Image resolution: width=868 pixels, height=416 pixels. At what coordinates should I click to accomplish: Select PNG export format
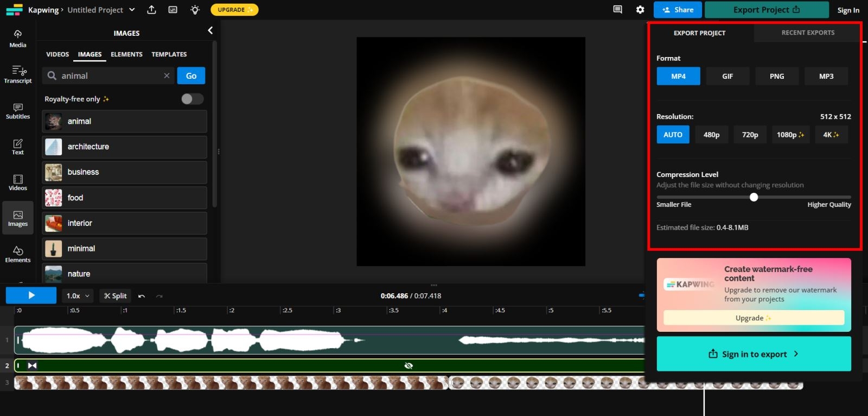[777, 76]
